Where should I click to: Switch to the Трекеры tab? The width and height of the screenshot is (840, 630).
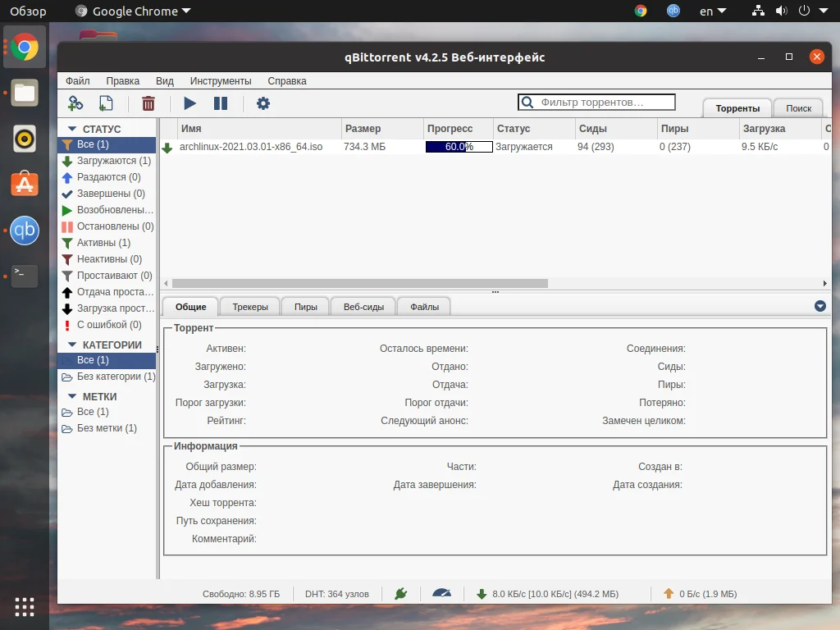pyautogui.click(x=249, y=307)
